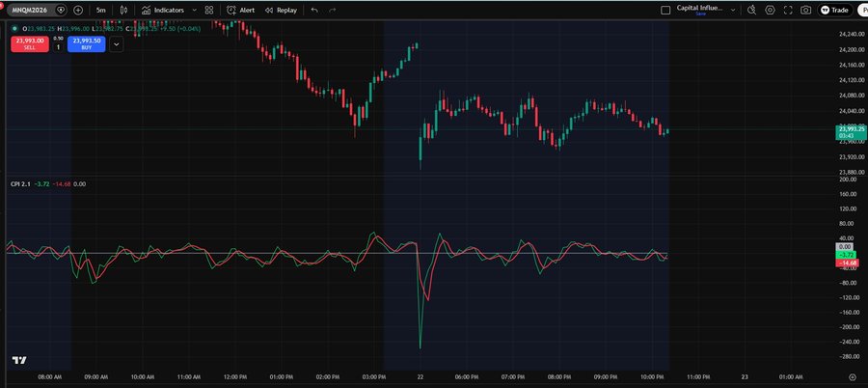Click the 24,240.00 price scale label

pos(852,34)
